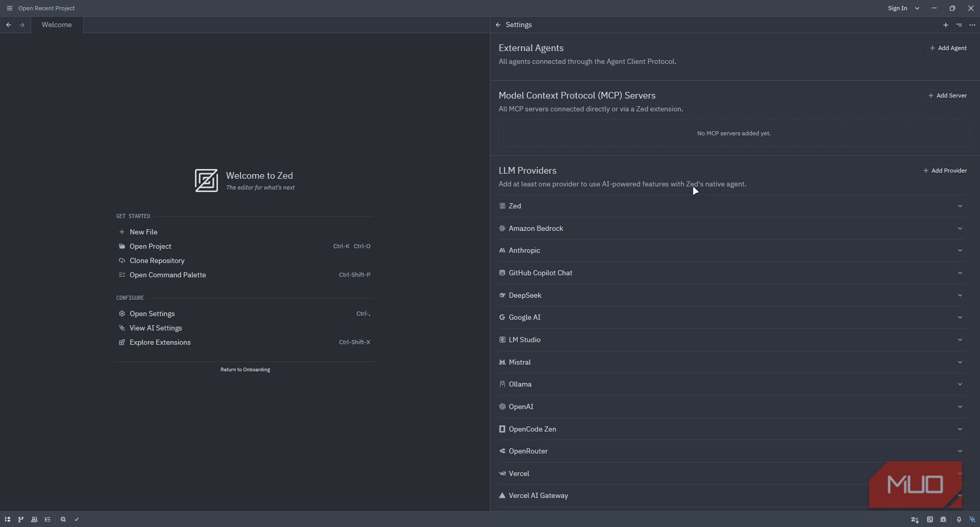Expand the Amazon Bedrock chevron

(x=960, y=229)
